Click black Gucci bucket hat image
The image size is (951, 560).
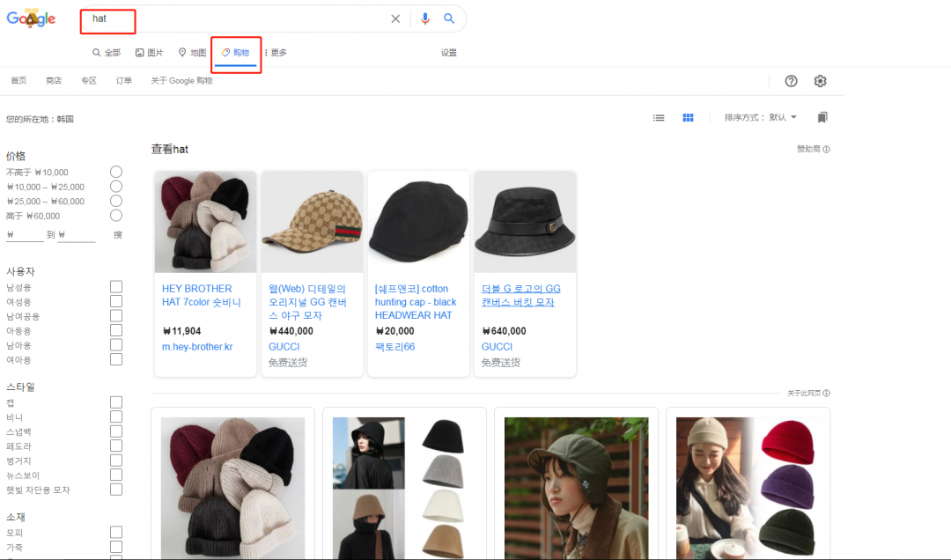(x=525, y=222)
